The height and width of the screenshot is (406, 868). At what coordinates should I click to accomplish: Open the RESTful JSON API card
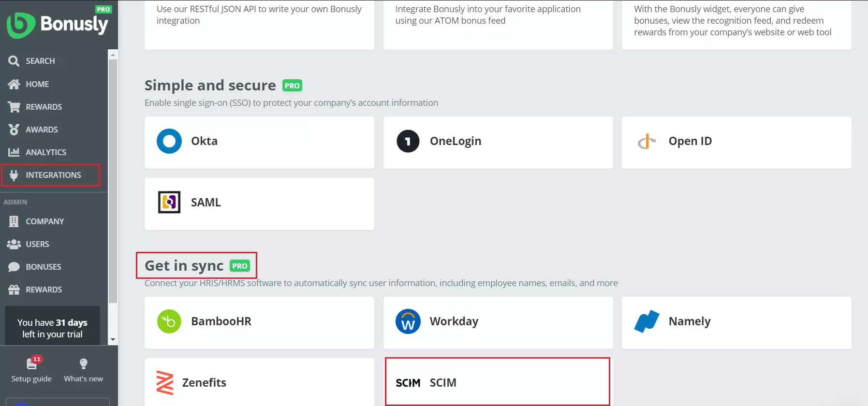pos(259,24)
